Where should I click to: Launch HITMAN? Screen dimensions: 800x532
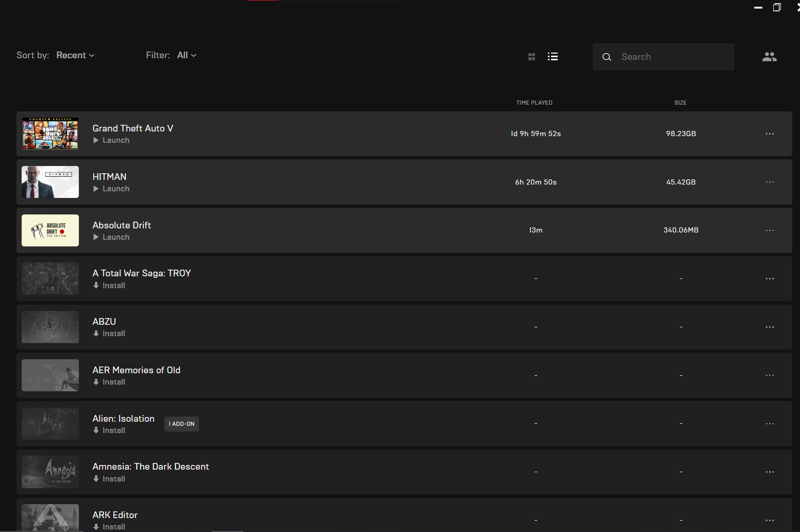(111, 189)
